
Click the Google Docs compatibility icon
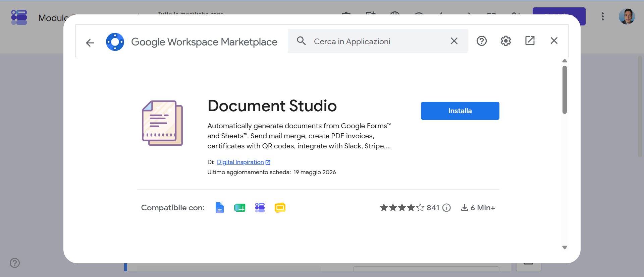(x=219, y=208)
